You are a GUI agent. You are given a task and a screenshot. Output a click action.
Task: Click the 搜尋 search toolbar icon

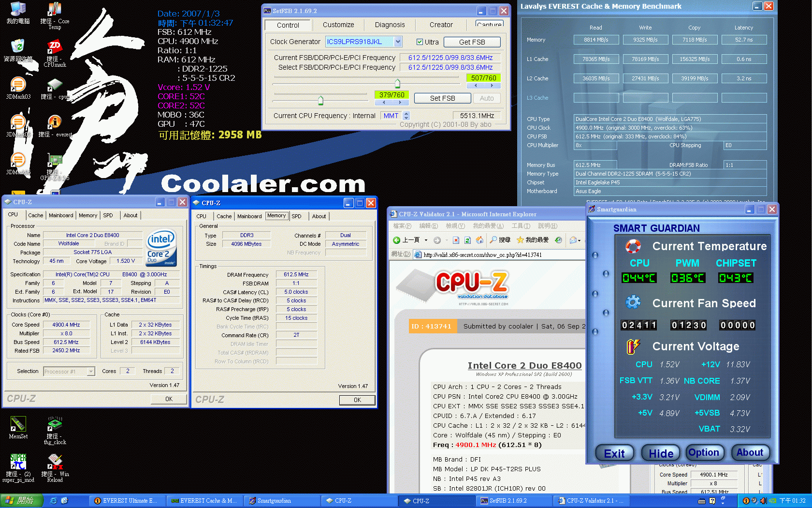tap(493, 240)
